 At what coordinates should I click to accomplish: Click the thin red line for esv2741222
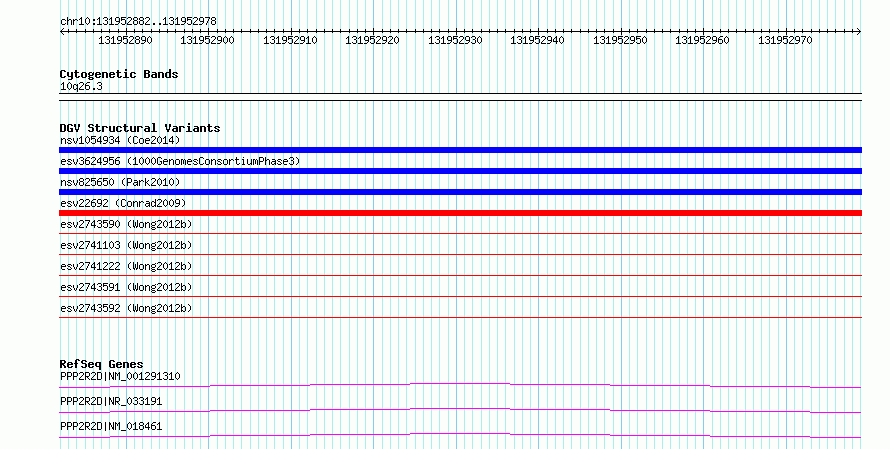pyautogui.click(x=460, y=275)
